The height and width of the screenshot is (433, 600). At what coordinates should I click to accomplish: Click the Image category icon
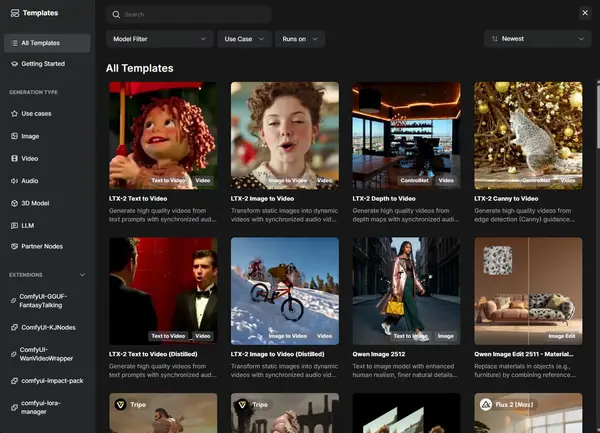[x=15, y=136]
